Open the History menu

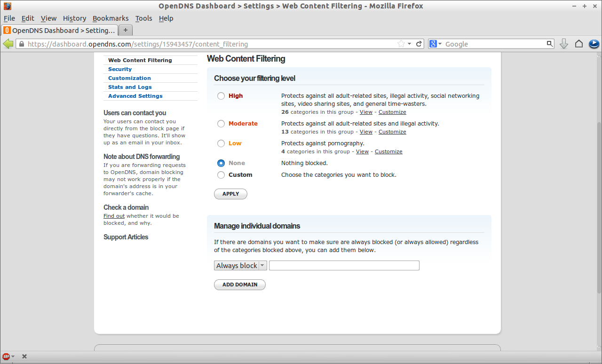pos(74,18)
